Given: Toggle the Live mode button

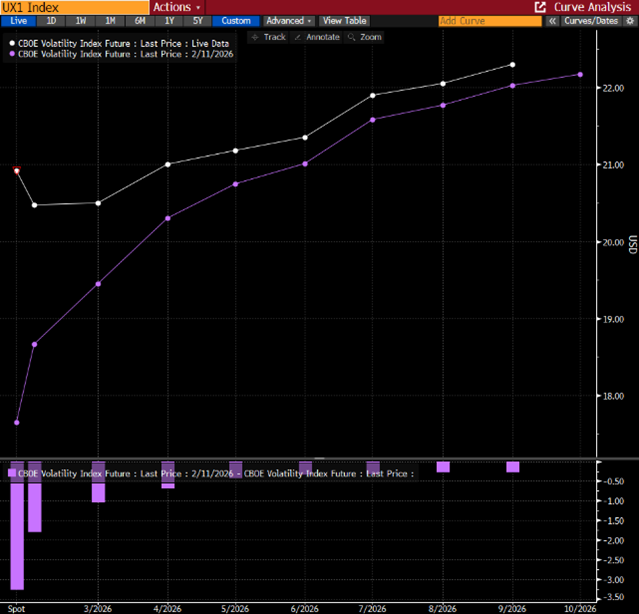Looking at the screenshot, I should point(19,21).
